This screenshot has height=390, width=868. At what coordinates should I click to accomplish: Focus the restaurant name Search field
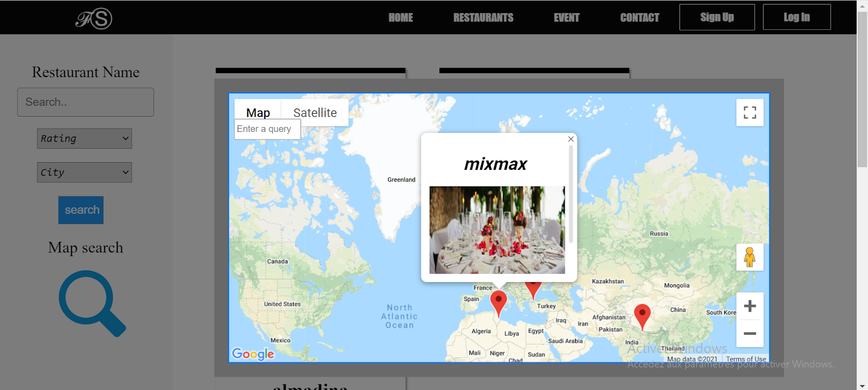(x=86, y=102)
